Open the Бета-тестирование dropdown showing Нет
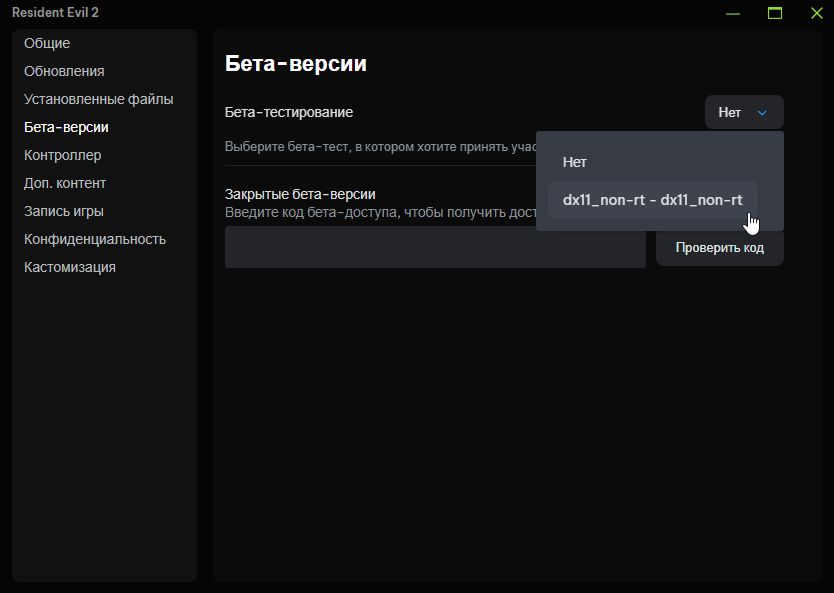Image resolution: width=834 pixels, height=593 pixels. tap(744, 112)
